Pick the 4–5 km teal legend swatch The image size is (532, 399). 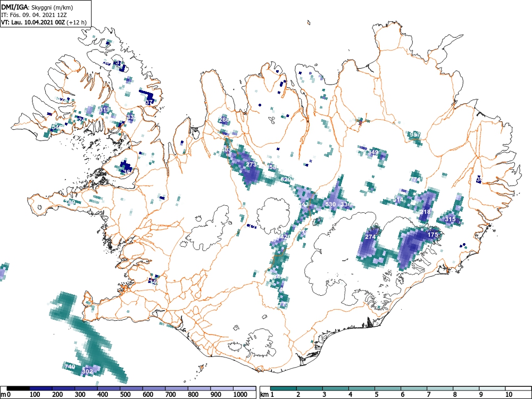tap(362, 388)
